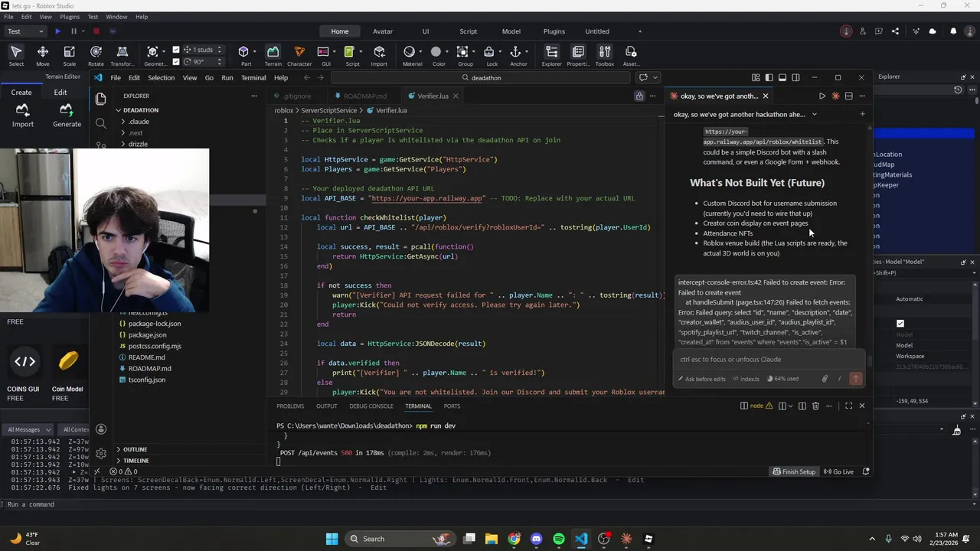Switch to the Avatar ribbon tab
The width and height of the screenshot is (980, 551).
pyautogui.click(x=383, y=31)
